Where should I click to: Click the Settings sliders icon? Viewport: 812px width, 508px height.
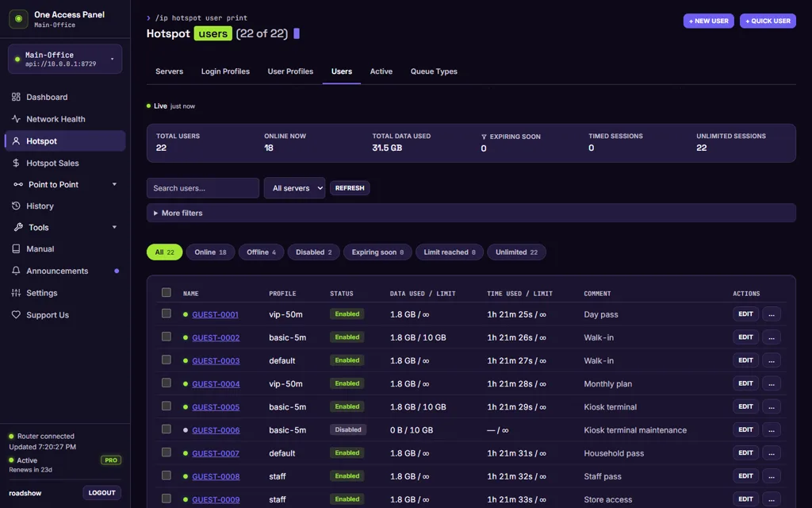(x=16, y=293)
